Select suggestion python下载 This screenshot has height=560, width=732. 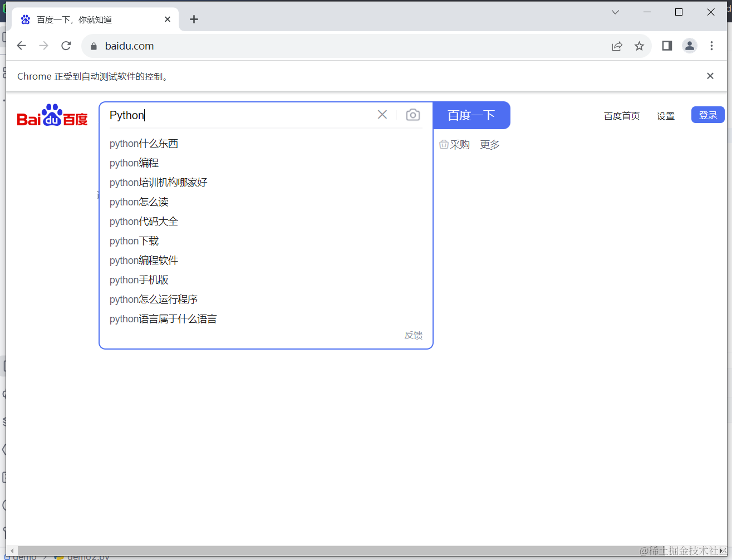pos(134,241)
